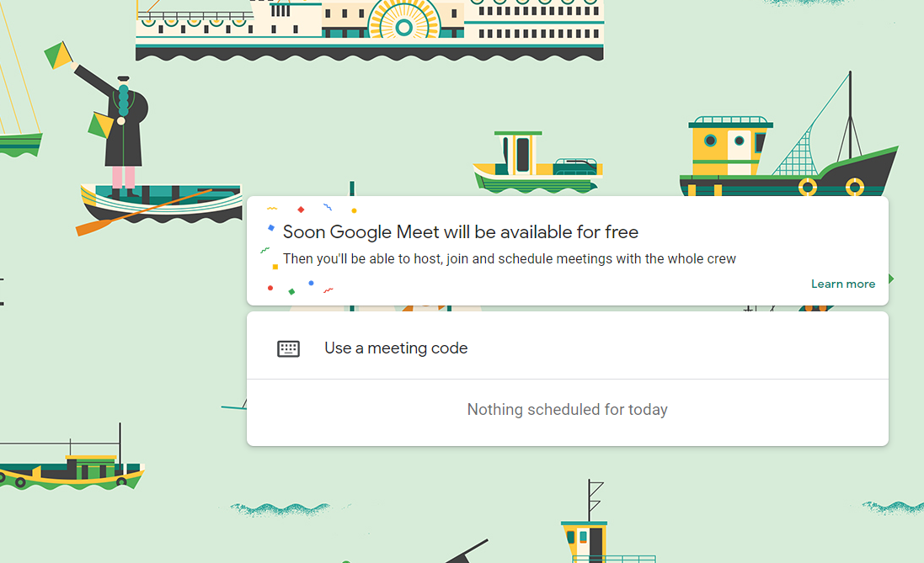Screen dimensions: 924x563
Task: Click the "Nothing scheduled for today" message
Action: click(567, 410)
